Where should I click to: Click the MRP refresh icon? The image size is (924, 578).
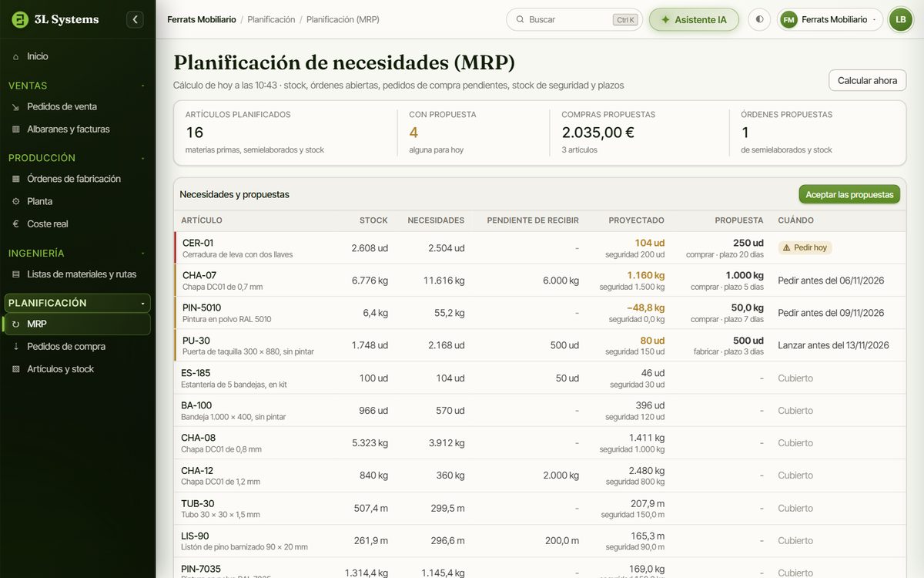16,324
